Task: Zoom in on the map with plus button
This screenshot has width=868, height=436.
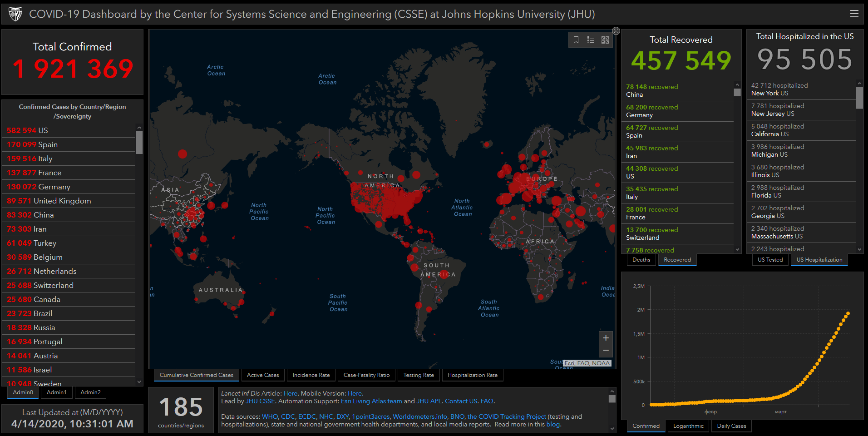Action: pos(606,338)
